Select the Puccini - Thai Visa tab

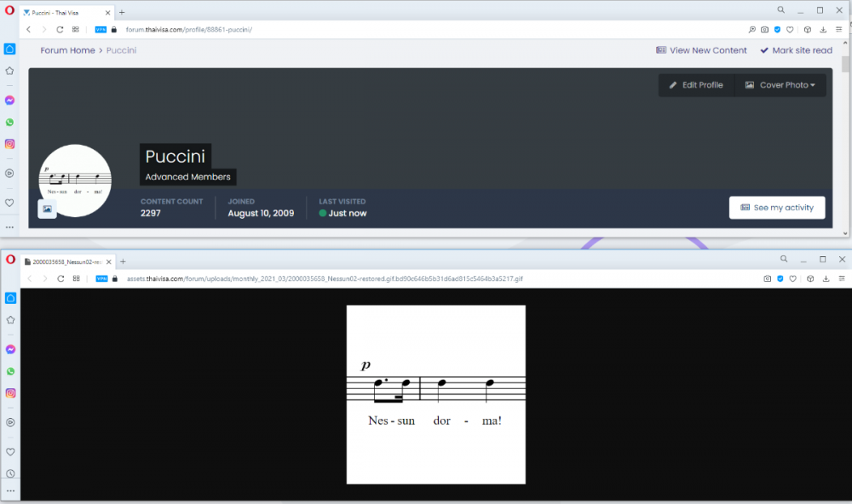tap(66, 13)
